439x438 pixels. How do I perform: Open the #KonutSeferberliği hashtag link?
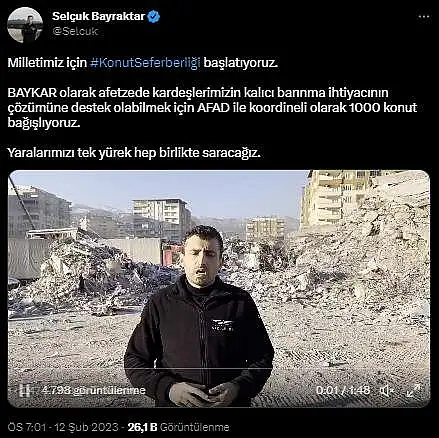pos(145,63)
